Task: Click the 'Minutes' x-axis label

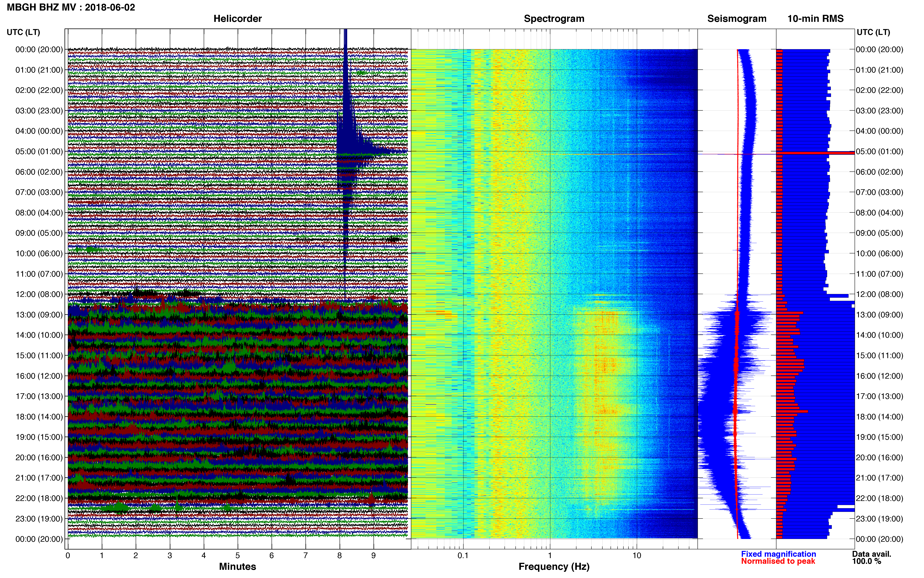Action: [x=238, y=566]
